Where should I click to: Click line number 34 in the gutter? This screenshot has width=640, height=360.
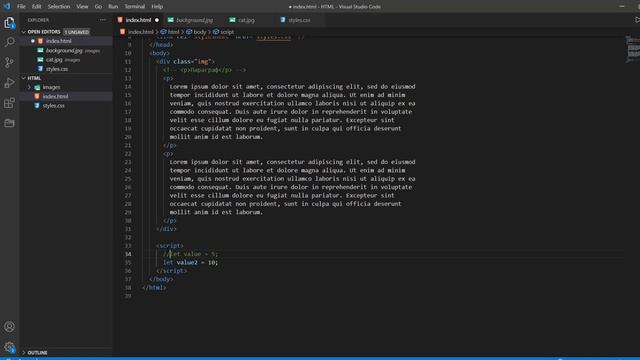(128, 254)
